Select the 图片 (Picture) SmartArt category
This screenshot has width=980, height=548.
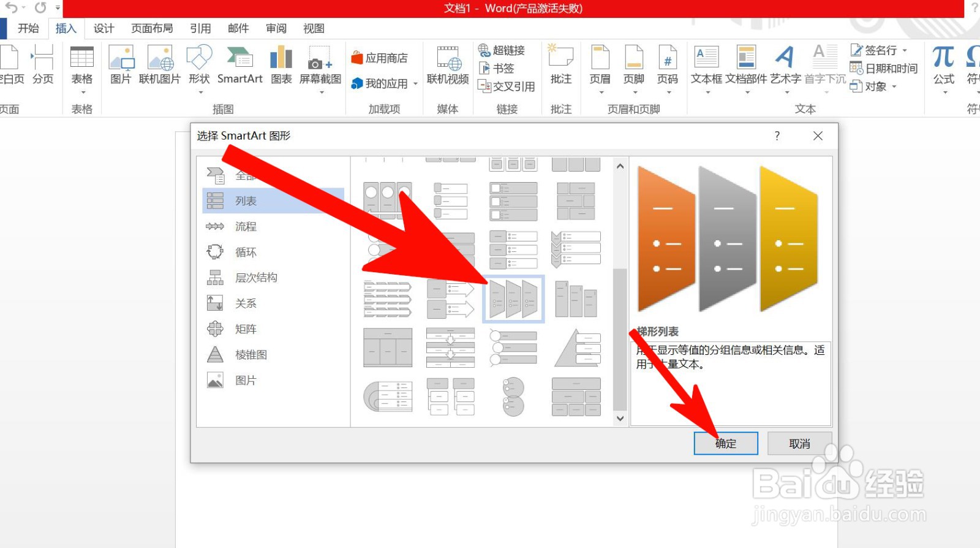click(273, 381)
